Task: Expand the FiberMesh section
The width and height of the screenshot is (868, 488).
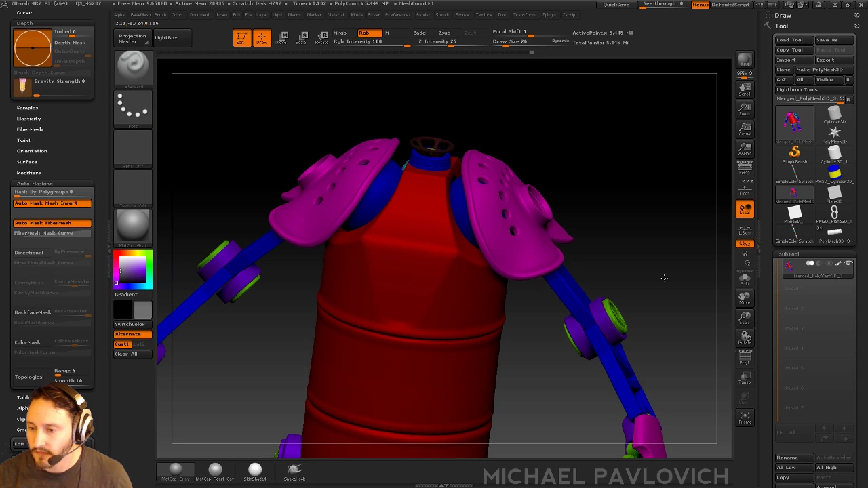Action: coord(29,129)
